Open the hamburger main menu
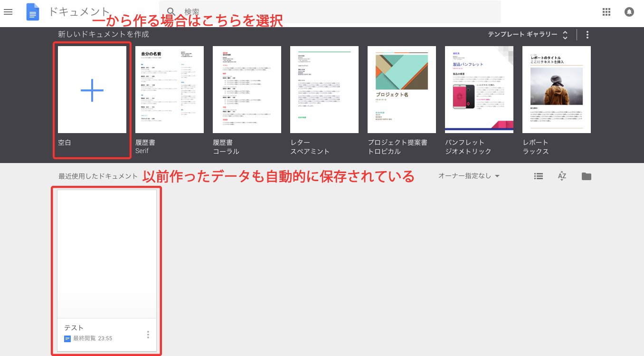The width and height of the screenshot is (644, 356). [8, 12]
